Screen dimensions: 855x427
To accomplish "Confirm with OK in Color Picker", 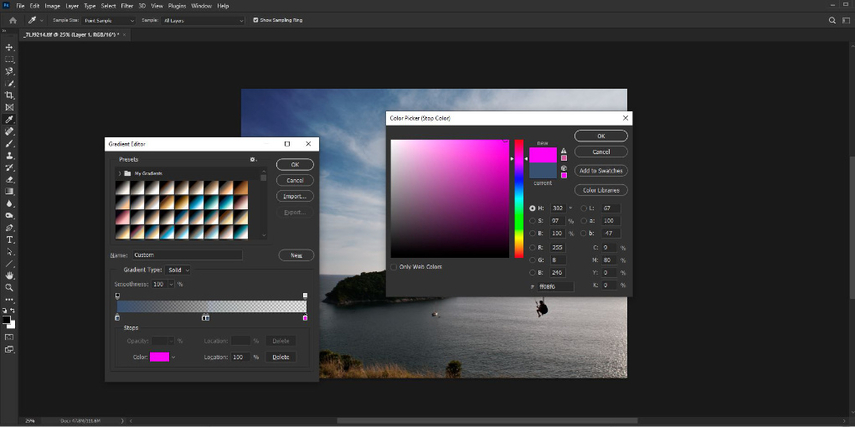I will 601,136.
